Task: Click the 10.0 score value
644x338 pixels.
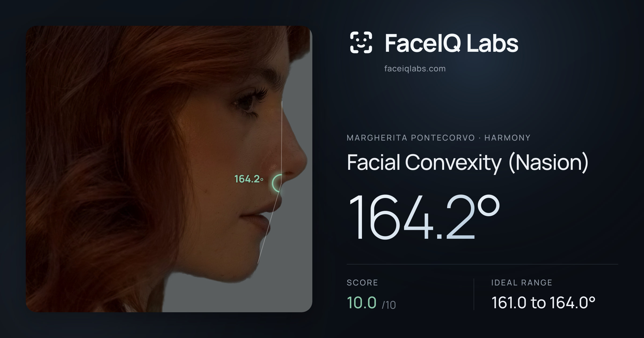Action: [x=361, y=303]
